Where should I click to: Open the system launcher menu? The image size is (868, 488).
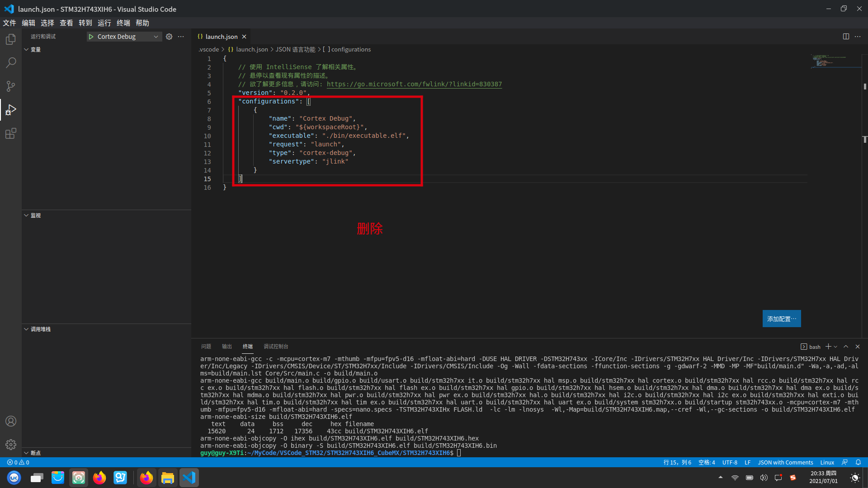(14, 478)
